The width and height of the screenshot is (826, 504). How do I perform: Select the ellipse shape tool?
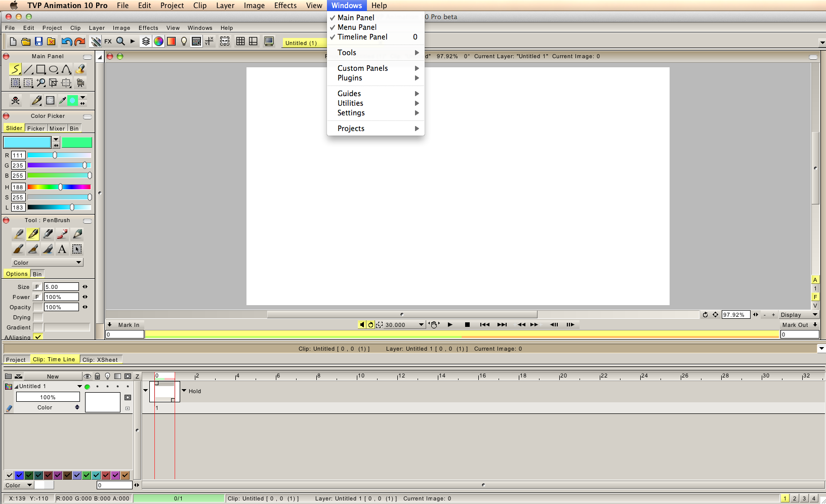[x=54, y=69]
